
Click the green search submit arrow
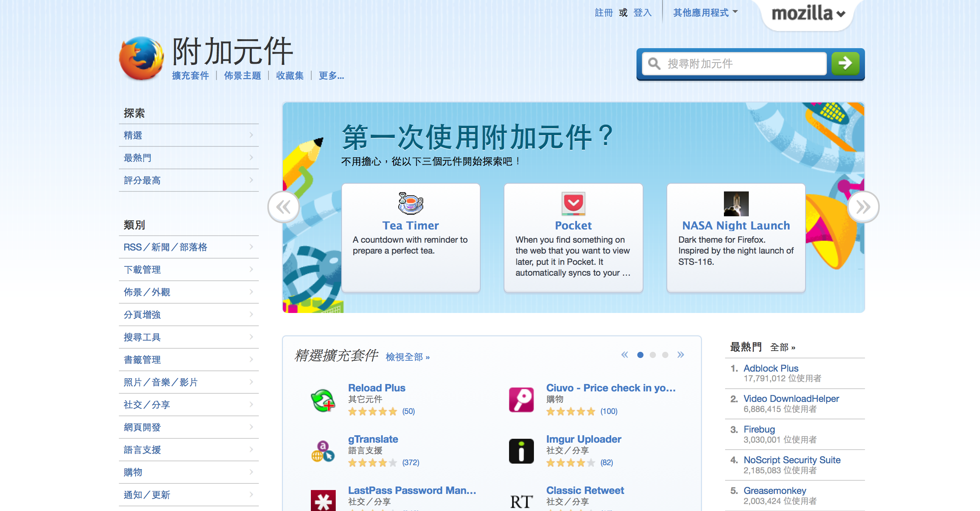pos(845,63)
